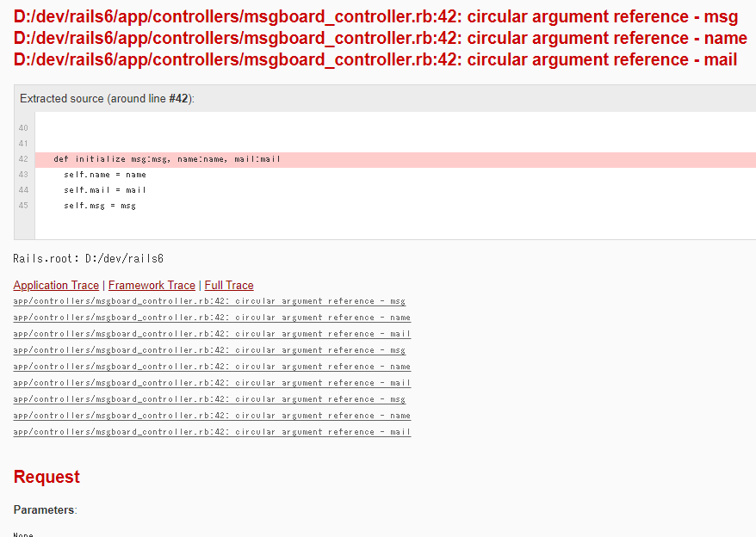Select the self.name = name source line

(x=104, y=175)
